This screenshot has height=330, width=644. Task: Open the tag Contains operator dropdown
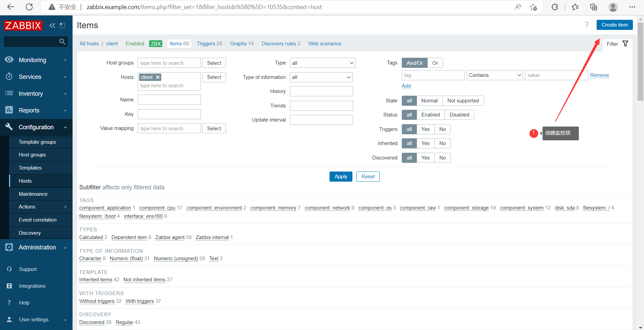point(495,75)
